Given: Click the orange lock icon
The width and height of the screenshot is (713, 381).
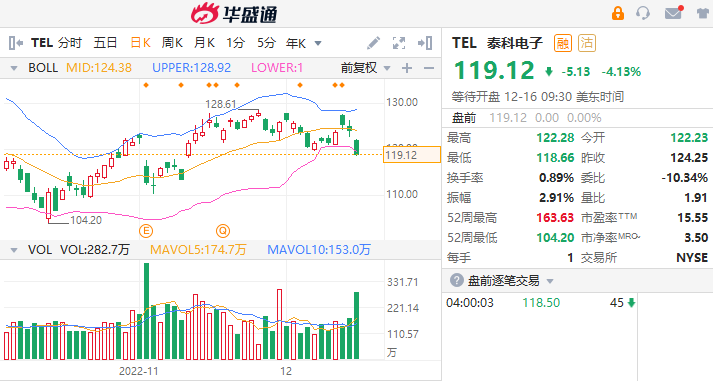Looking at the screenshot, I should 618,13.
